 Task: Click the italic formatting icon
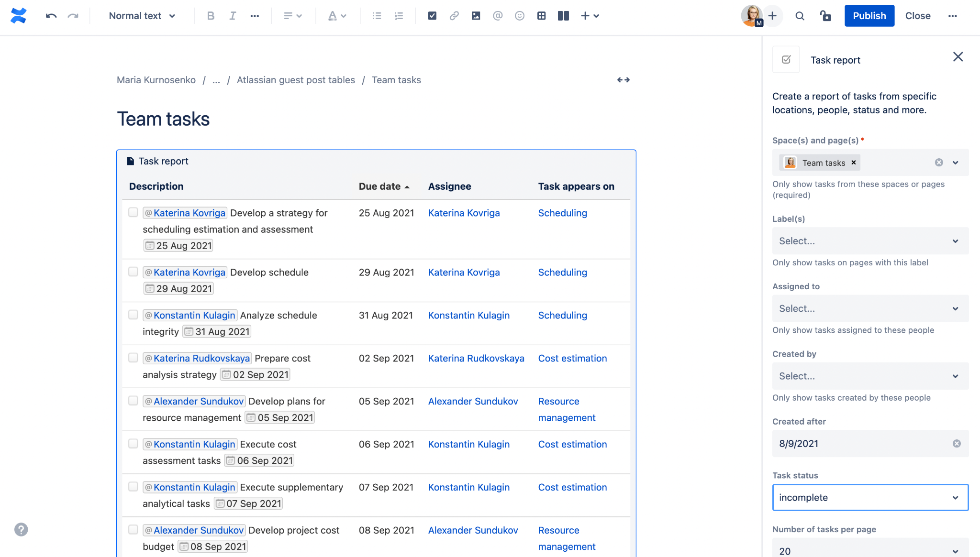click(232, 15)
